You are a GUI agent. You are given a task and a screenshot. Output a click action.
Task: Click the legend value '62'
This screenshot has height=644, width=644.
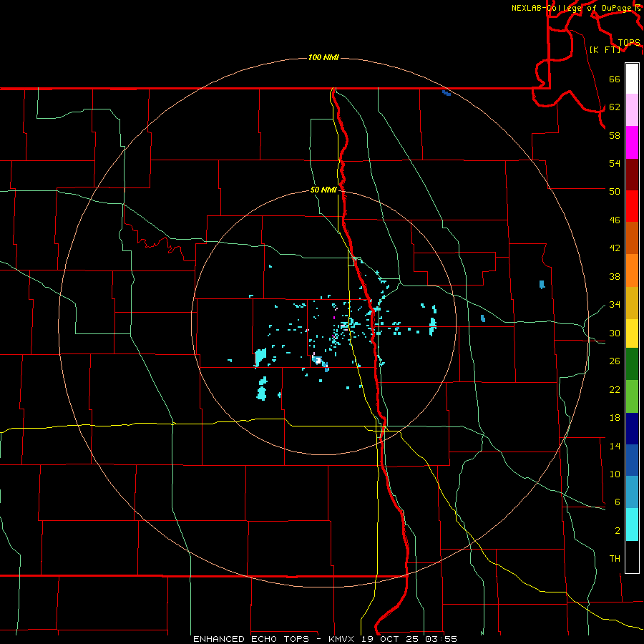tap(615, 107)
